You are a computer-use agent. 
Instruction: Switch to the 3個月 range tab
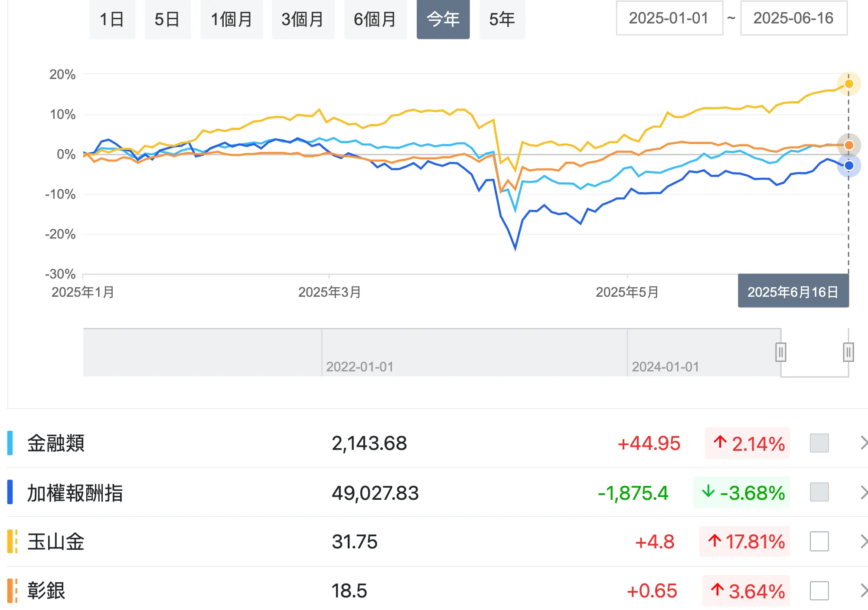[303, 20]
